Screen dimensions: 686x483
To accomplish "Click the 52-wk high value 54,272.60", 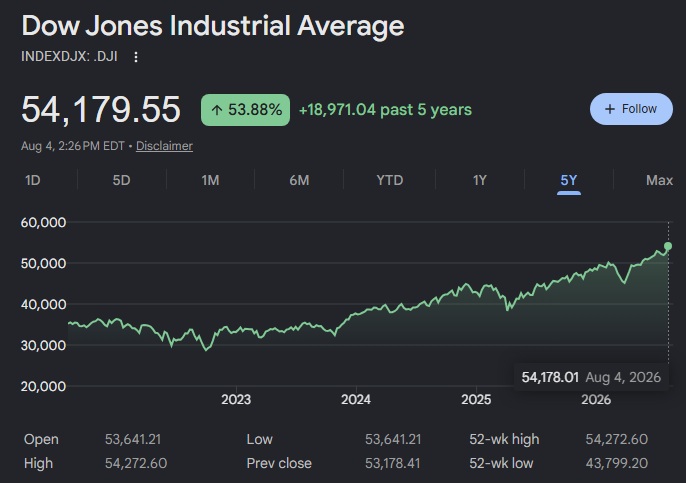I will click(x=616, y=439).
